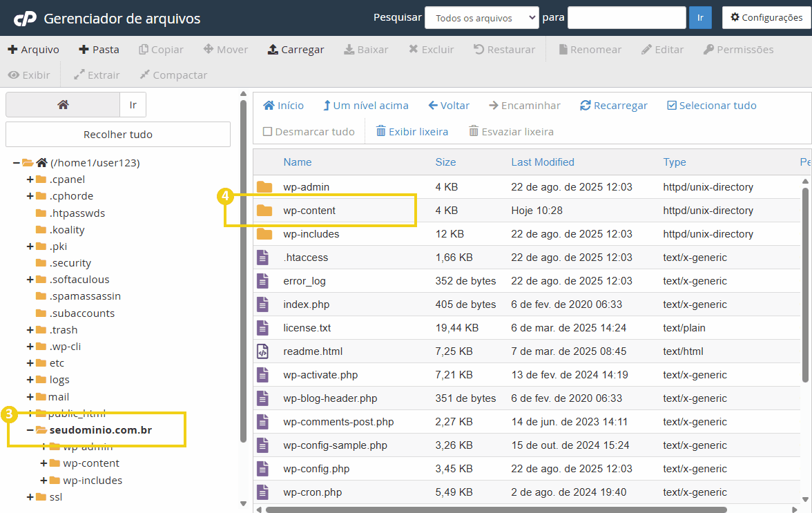Expand the .cphorde folder
This screenshot has height=513, width=812.
coord(30,196)
